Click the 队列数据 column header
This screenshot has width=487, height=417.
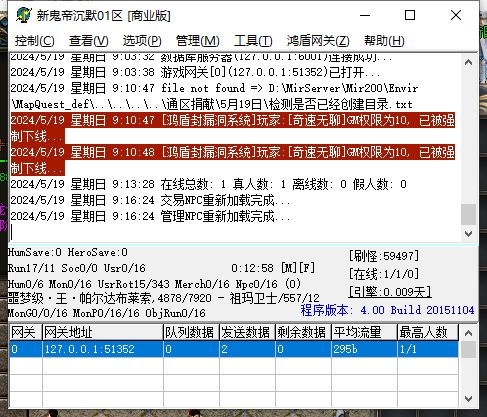tap(191, 332)
